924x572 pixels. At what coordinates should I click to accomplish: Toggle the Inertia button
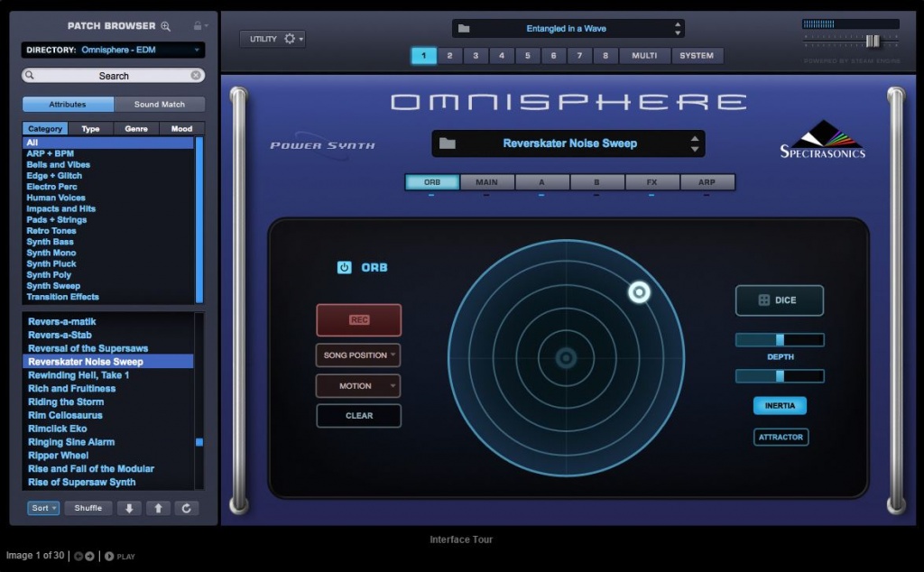[x=780, y=406]
